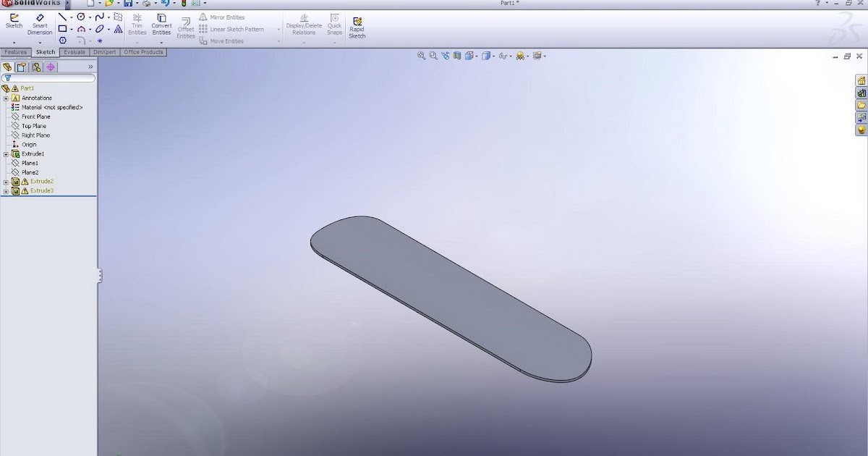Open the Display Style dropdown
This screenshot has width=868, height=456.
point(494,55)
